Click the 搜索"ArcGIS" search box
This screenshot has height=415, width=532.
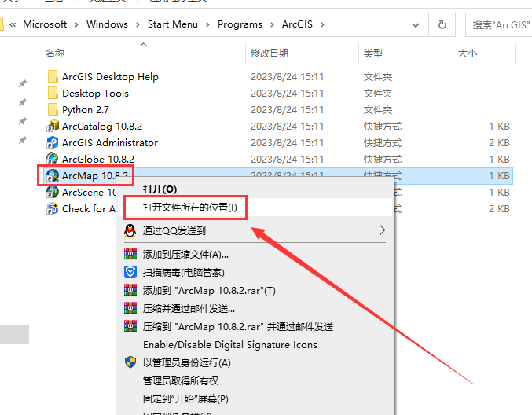[x=498, y=25]
